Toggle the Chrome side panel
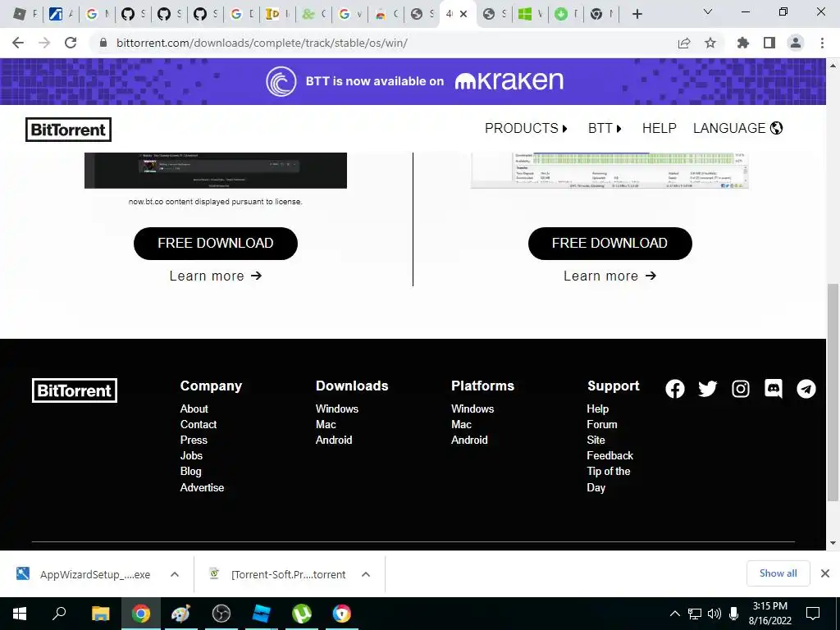 click(769, 43)
